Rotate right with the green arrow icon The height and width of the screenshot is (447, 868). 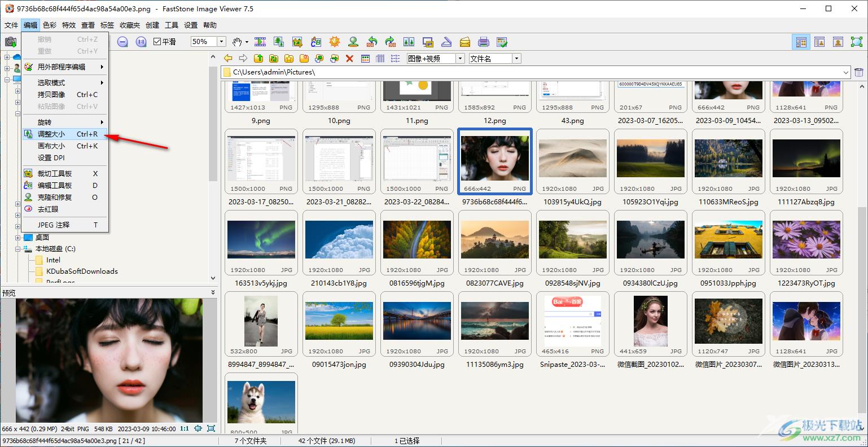pyautogui.click(x=391, y=42)
